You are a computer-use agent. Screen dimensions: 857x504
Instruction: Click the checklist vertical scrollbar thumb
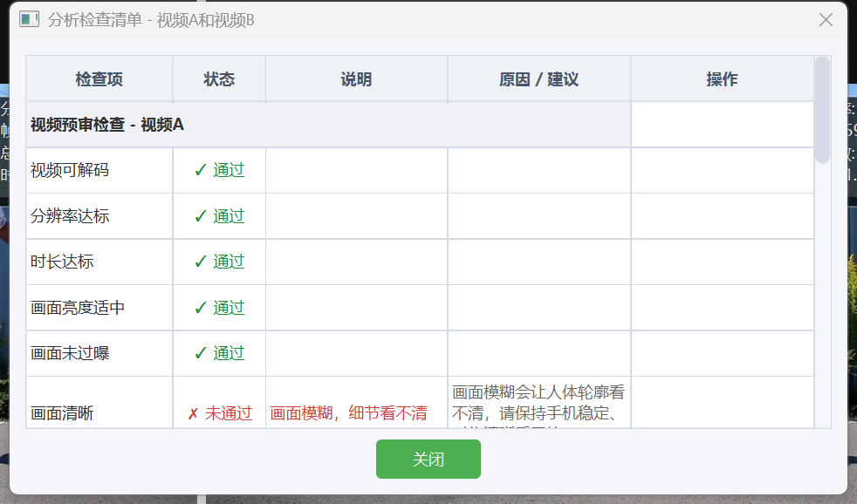(x=822, y=110)
